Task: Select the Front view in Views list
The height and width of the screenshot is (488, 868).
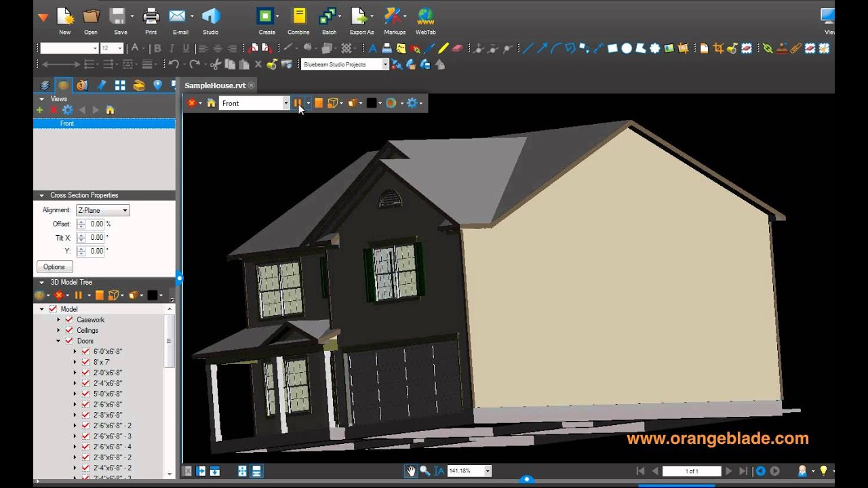Action: click(x=104, y=123)
